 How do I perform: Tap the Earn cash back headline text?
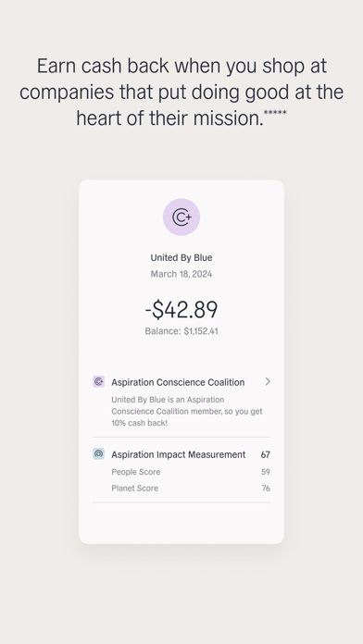(x=181, y=92)
